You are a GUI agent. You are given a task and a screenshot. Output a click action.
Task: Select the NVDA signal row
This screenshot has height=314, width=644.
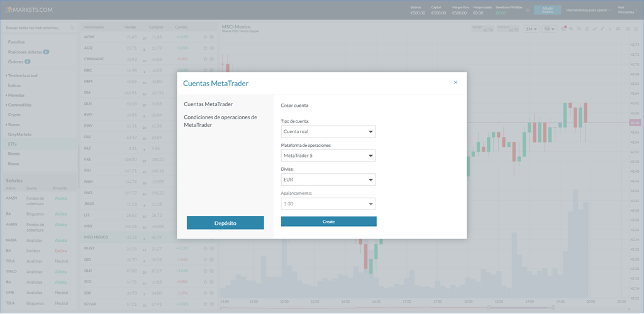pos(39,241)
